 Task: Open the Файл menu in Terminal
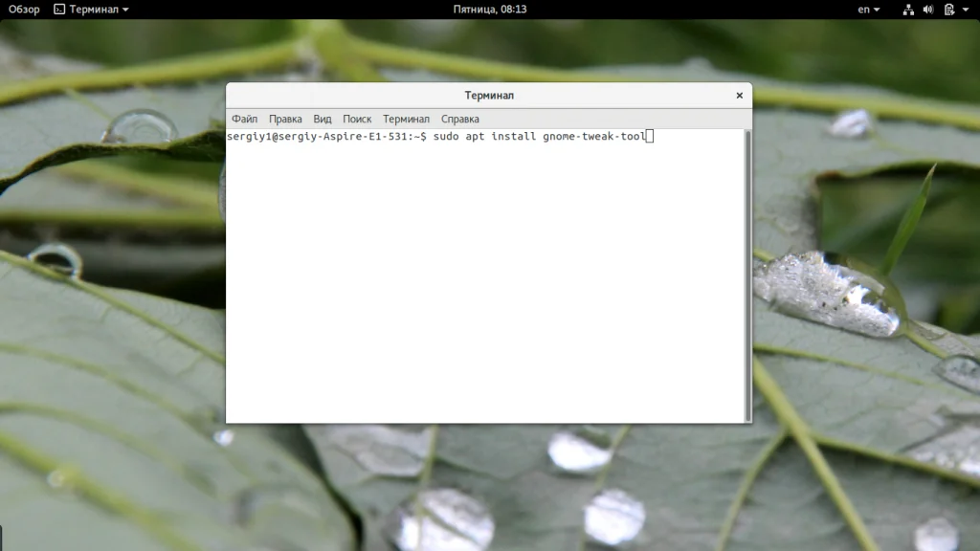point(244,119)
